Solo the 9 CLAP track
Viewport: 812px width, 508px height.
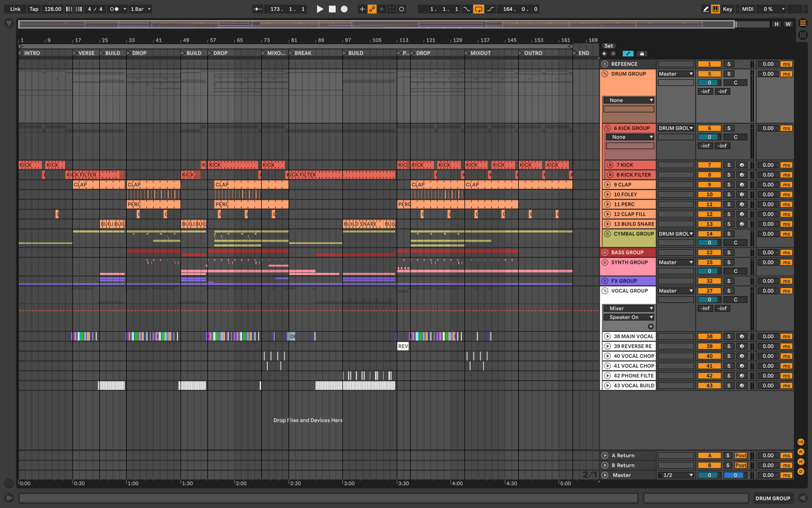click(x=729, y=185)
